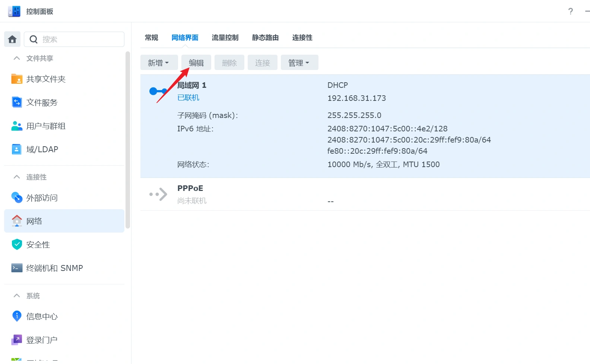590x364 pixels.
Task: Open File Services (文件服务) icon
Action: (17, 102)
